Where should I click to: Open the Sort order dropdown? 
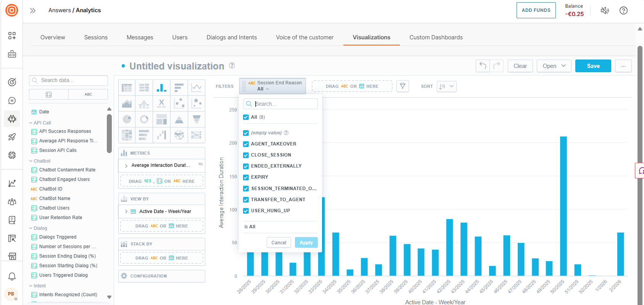(446, 86)
